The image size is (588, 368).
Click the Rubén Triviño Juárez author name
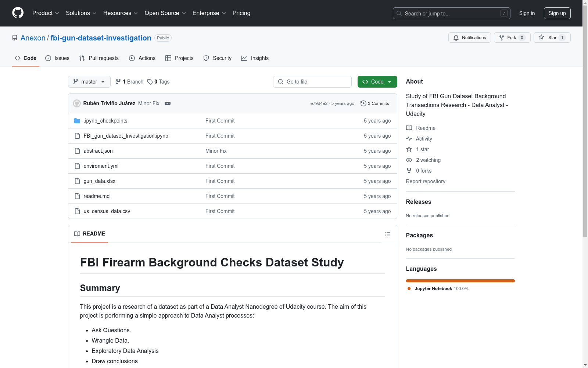coord(109,103)
